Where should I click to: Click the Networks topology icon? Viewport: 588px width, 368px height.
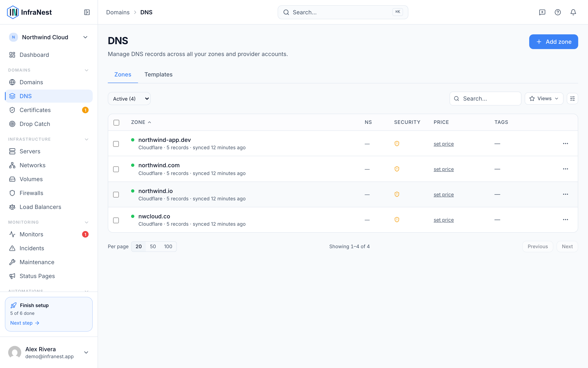[x=12, y=165]
